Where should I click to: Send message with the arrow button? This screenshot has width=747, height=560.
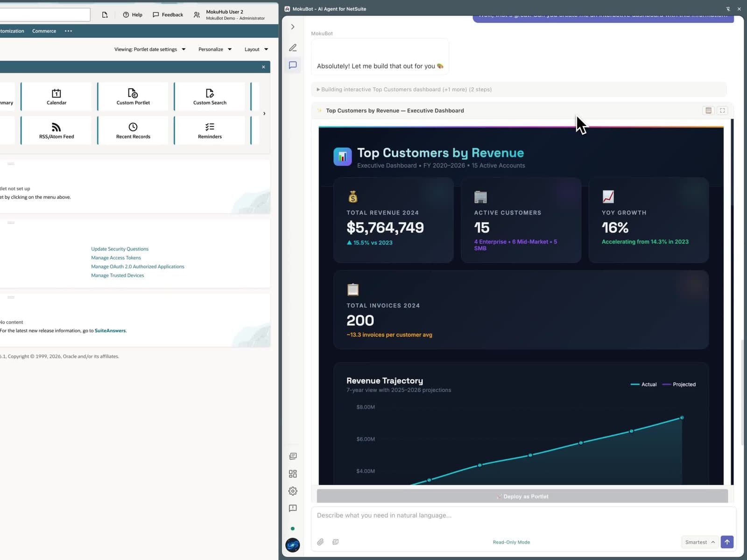tap(727, 542)
